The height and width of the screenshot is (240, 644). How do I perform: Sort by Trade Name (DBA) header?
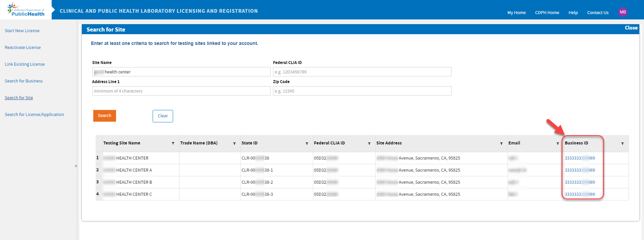click(199, 143)
